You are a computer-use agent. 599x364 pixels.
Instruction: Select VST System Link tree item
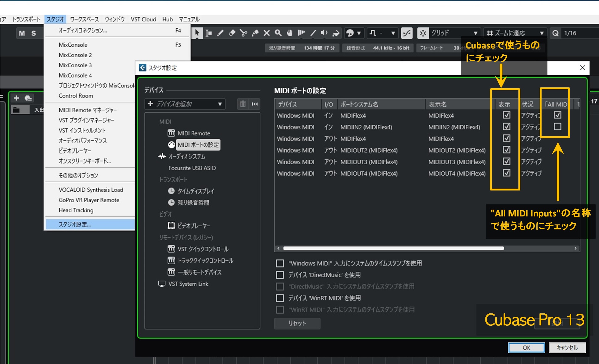(188, 284)
